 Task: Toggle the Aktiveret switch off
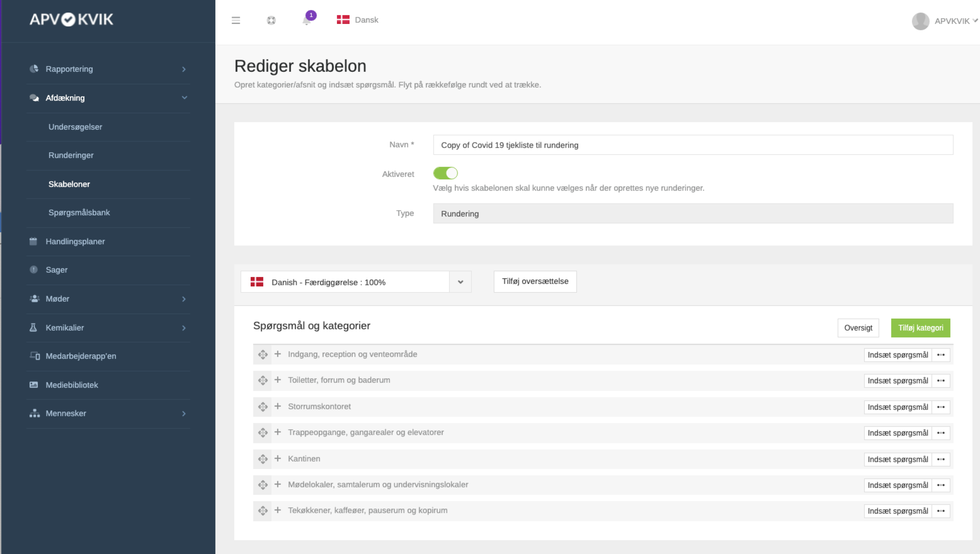point(445,173)
